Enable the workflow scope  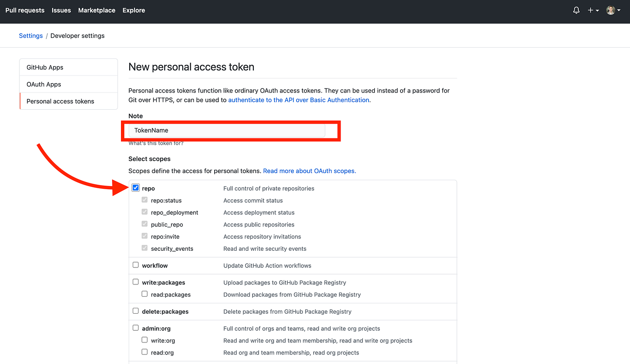(x=135, y=265)
